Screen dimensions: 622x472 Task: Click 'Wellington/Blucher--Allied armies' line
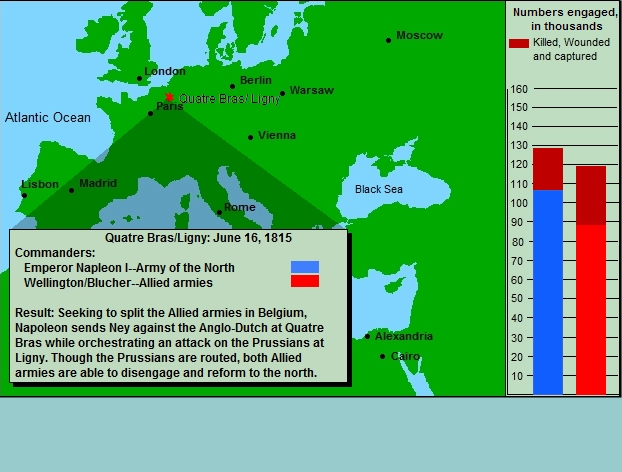coord(118,283)
